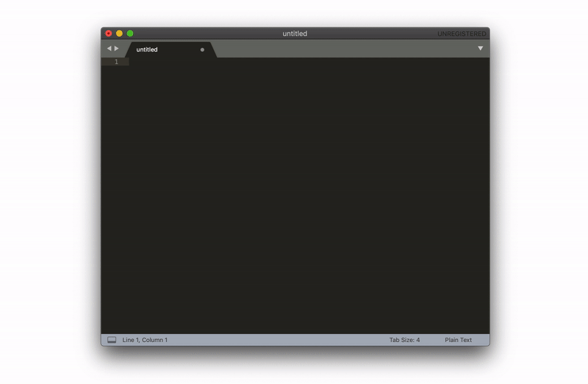Change syntax from Plain Text
588x384 pixels.
458,340
